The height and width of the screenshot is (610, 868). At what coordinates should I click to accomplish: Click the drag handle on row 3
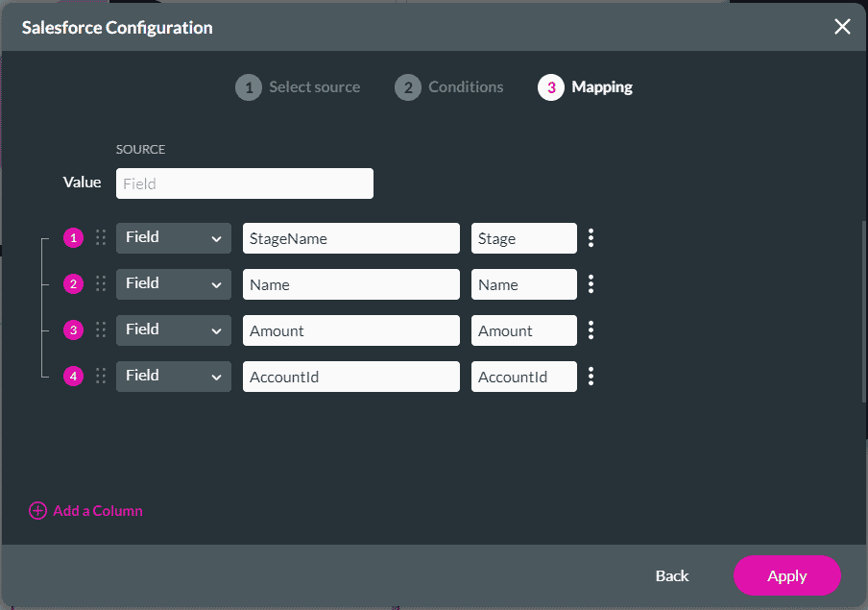point(101,330)
